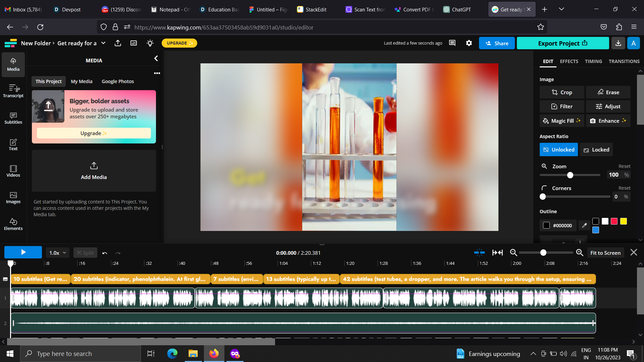Pick the yellow outline color swatch

click(623, 221)
